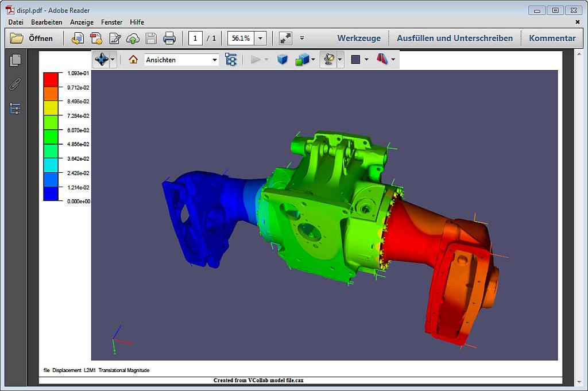The image size is (588, 391).
Task: Play the 3D model animation
Action: click(257, 59)
